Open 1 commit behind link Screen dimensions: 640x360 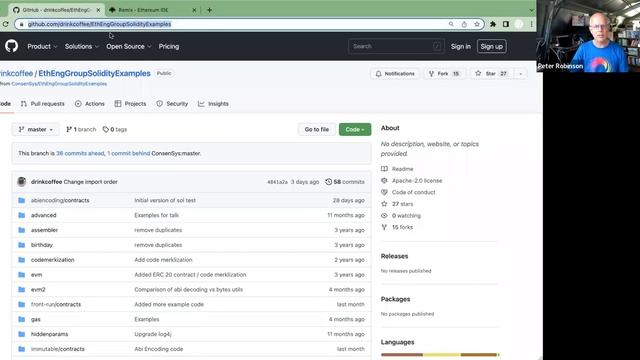pyautogui.click(x=128, y=153)
